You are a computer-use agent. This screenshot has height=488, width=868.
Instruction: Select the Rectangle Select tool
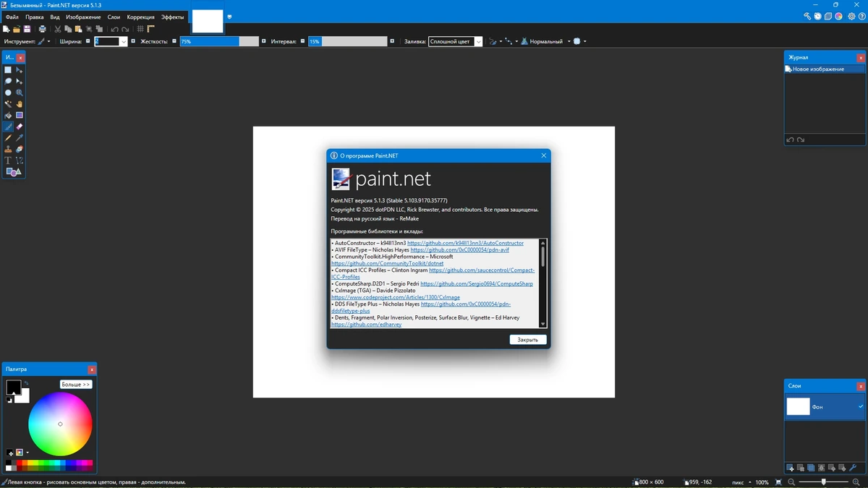[x=8, y=70]
